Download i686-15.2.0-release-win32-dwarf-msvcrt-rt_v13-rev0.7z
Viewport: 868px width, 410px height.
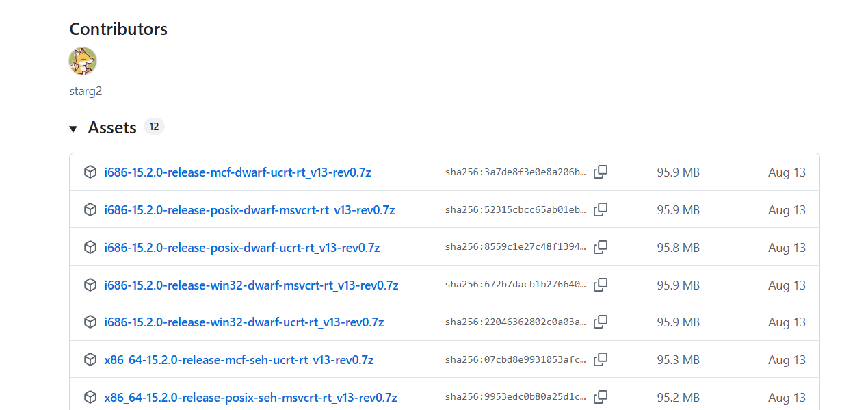pyautogui.click(x=251, y=285)
